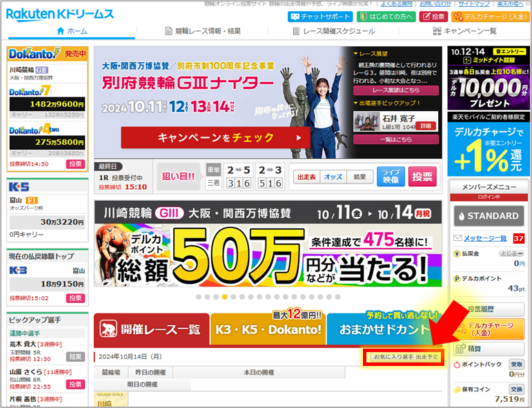This screenshot has width=532, height=408.
Task: Click the pink 投票 button for 1R
Action: pyautogui.click(x=422, y=177)
